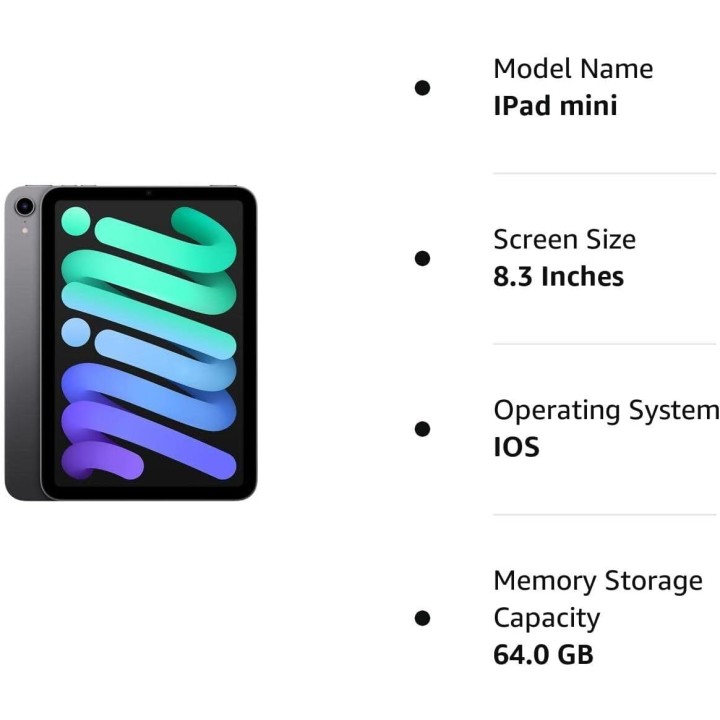Click the "Operating System" label
Image resolution: width=720 pixels, height=720 pixels.
click(605, 411)
